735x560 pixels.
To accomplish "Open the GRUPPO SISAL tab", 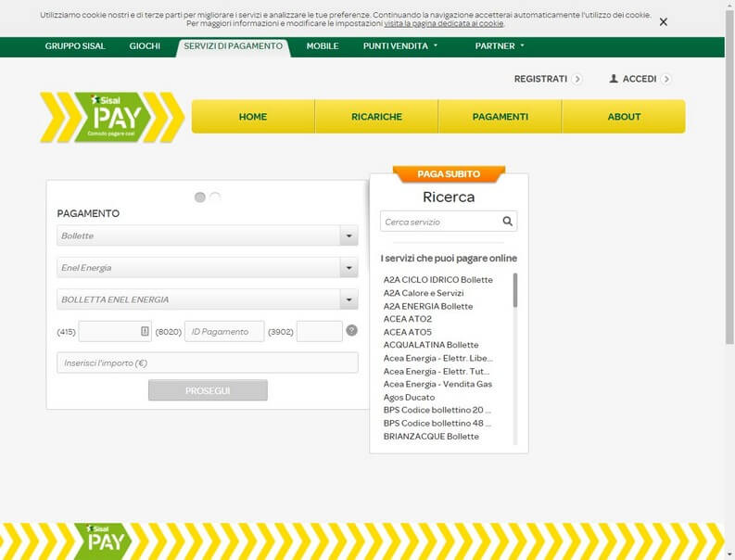I will coord(75,46).
